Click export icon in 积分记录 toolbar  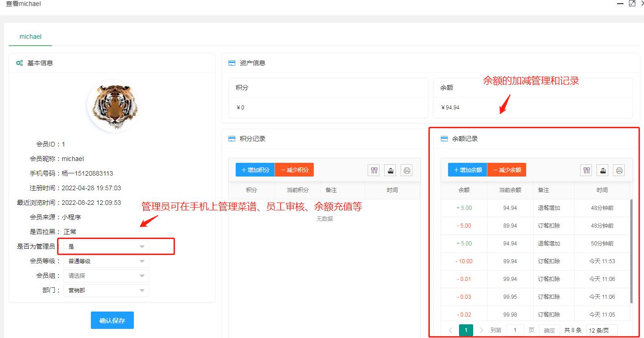[390, 170]
